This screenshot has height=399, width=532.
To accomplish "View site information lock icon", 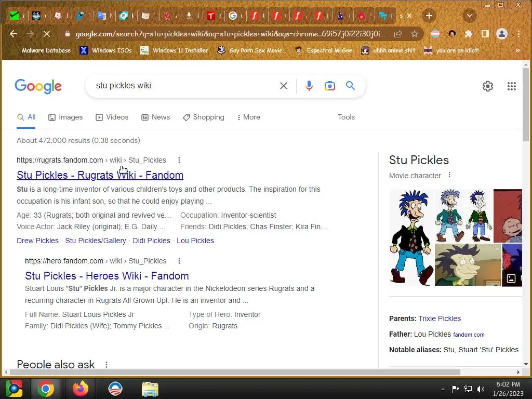I will point(67,34).
